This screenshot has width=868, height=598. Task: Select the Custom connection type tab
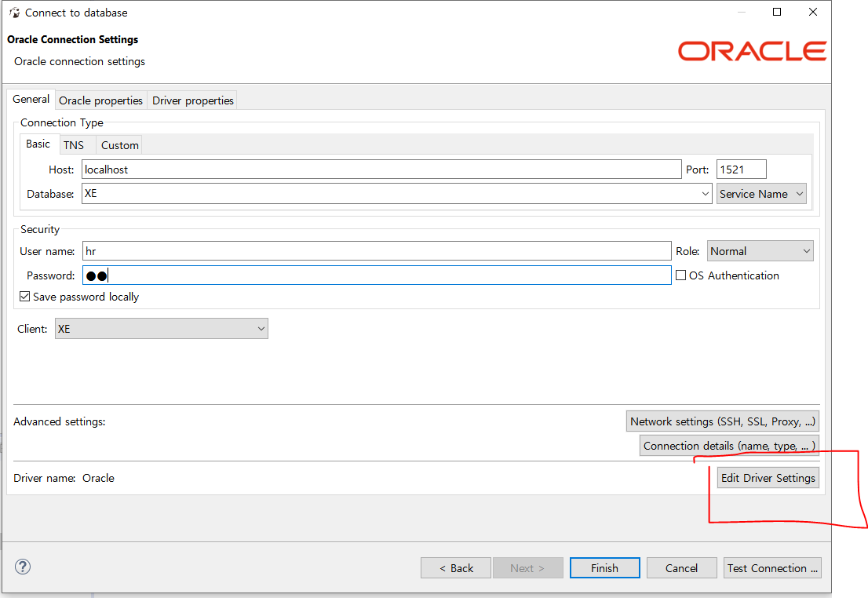(119, 145)
